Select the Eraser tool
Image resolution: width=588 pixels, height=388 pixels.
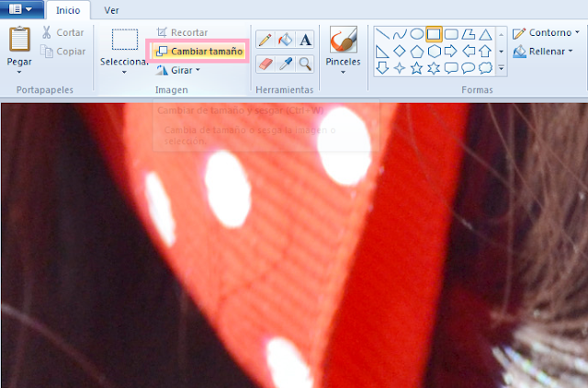(x=265, y=63)
